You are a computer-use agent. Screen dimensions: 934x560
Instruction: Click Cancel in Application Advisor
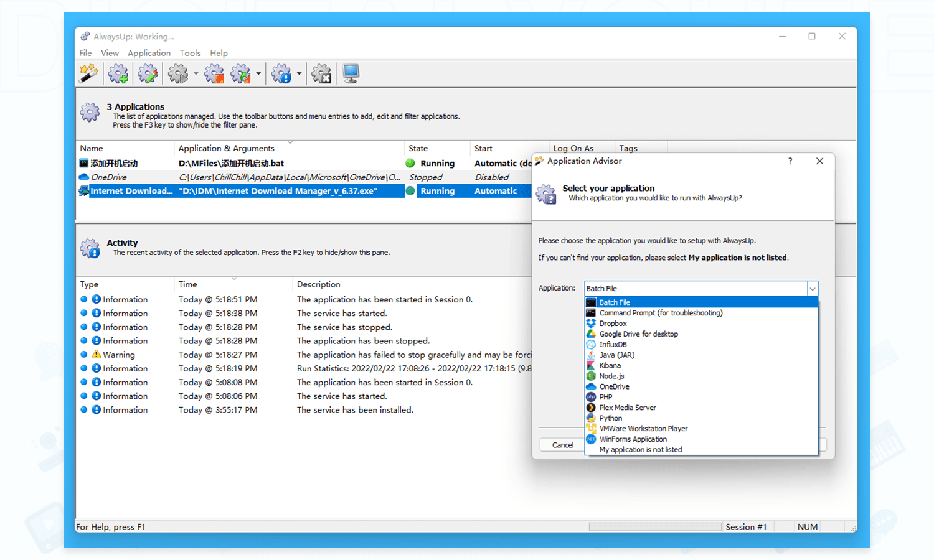[x=562, y=445]
